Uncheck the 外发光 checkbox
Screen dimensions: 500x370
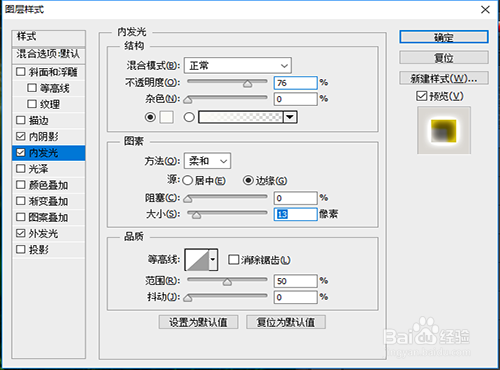click(x=21, y=233)
